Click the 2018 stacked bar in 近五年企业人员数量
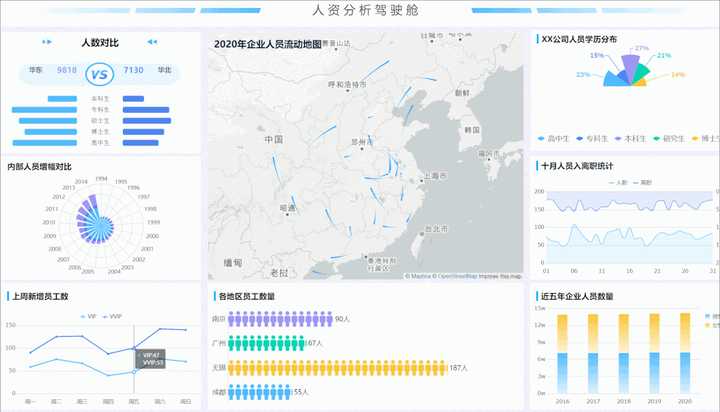Image resolution: width=720 pixels, height=412 pixels. pos(624,354)
